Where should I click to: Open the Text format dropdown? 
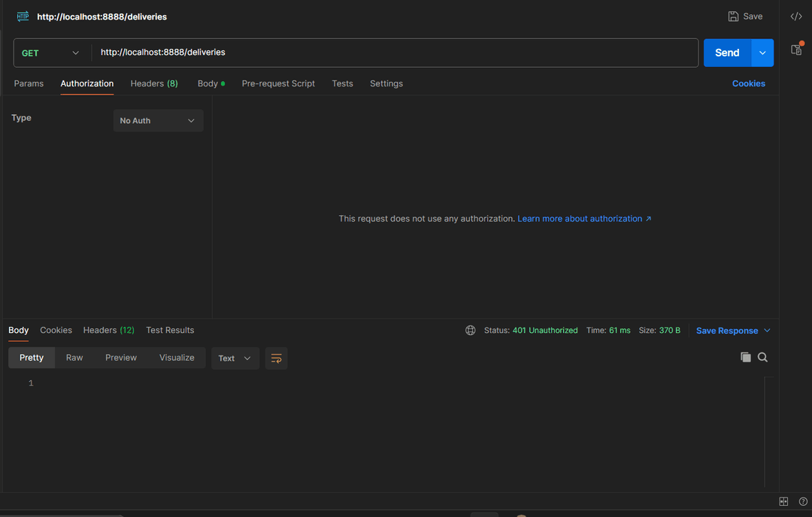pyautogui.click(x=235, y=358)
